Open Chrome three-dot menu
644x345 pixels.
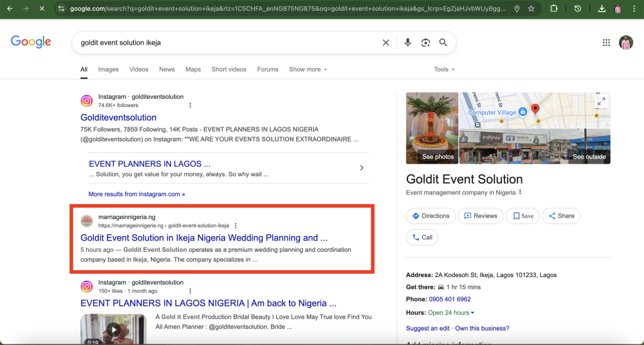pos(635,8)
